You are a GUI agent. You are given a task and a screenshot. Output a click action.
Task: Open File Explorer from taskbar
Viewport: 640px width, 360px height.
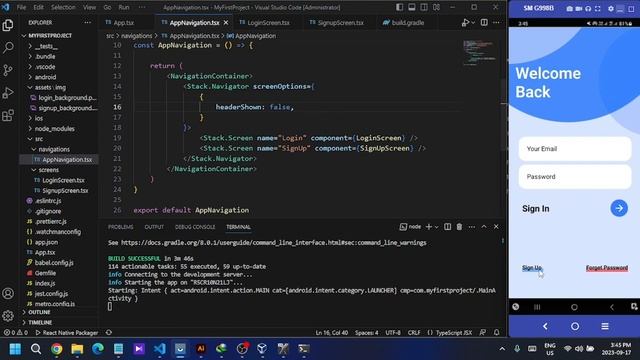(77, 349)
